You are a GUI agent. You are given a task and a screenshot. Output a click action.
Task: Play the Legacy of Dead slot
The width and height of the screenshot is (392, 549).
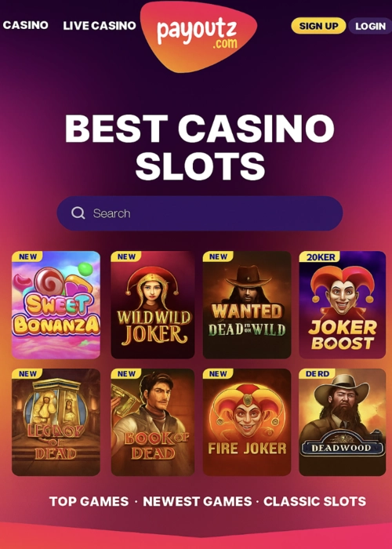(x=56, y=422)
